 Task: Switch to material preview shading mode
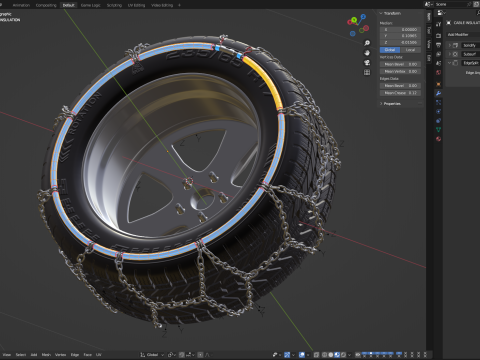click(337, 355)
